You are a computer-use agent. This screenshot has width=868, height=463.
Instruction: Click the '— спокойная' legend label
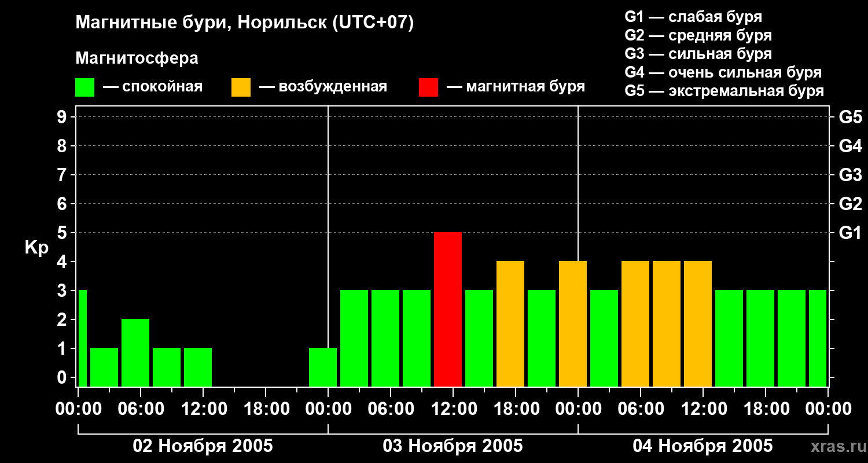(153, 87)
